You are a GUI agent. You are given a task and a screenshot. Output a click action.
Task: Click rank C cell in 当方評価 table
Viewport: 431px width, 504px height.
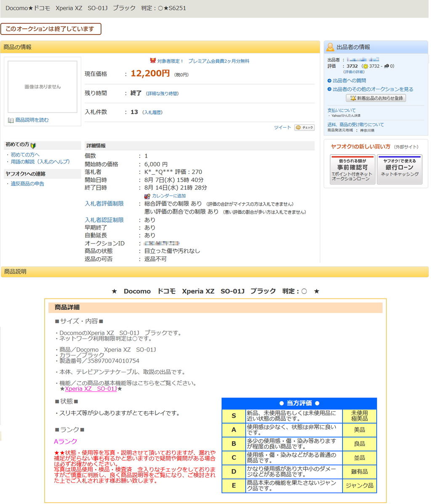click(x=234, y=458)
